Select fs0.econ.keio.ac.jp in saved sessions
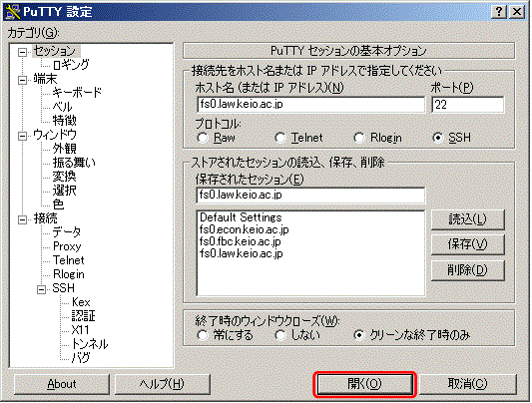532x403 pixels. click(244, 229)
